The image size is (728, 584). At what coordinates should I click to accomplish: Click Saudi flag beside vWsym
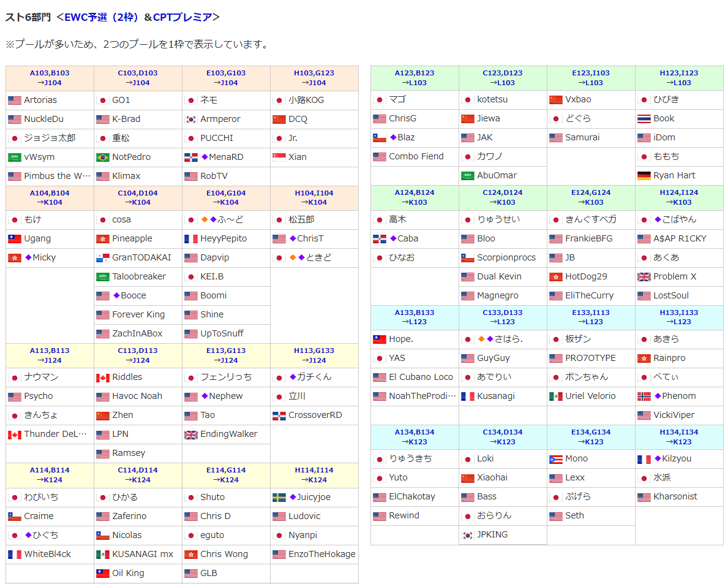click(15, 157)
